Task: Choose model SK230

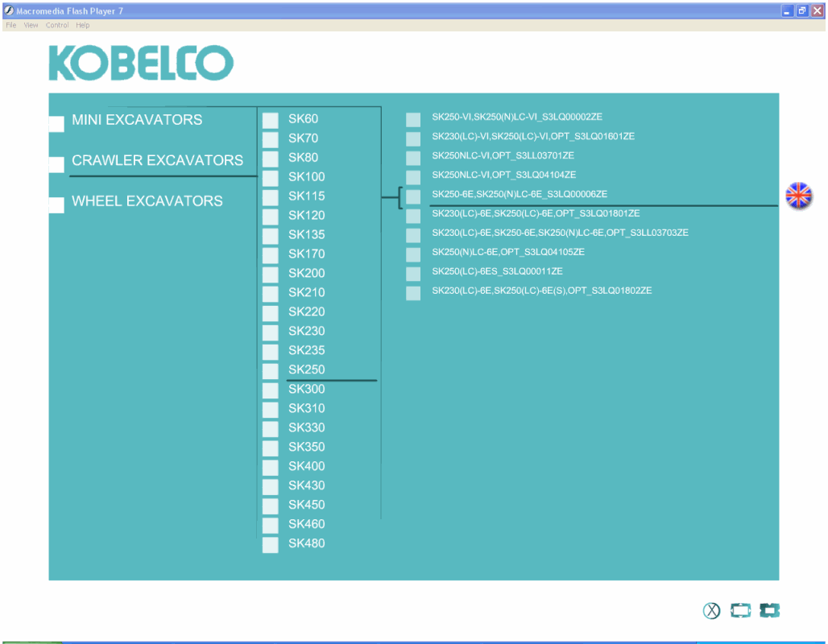Action: click(306, 331)
